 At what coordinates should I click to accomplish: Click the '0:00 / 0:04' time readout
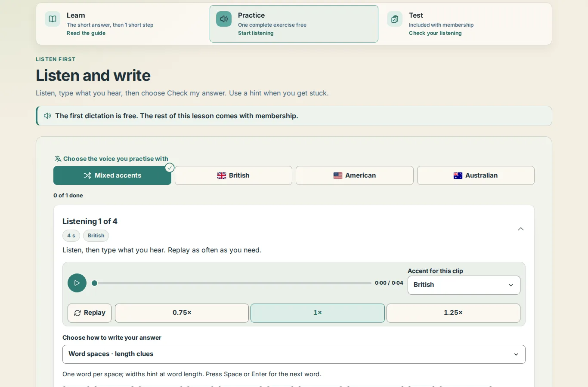389,283
